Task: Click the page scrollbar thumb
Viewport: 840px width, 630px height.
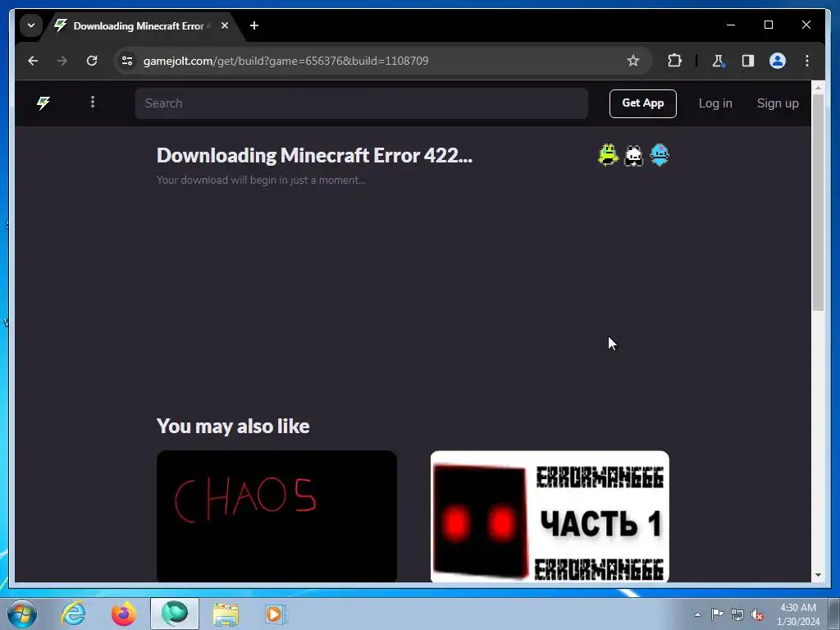Action: pyautogui.click(x=818, y=203)
